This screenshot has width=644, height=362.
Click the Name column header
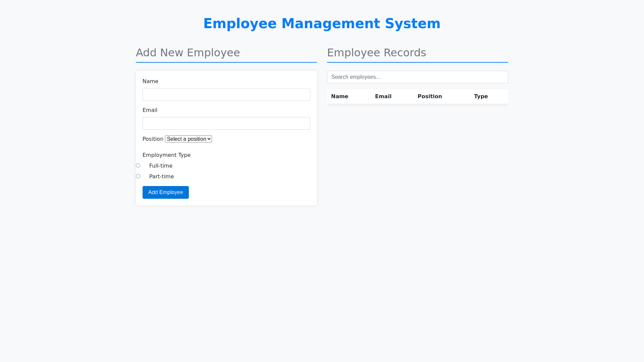339,97
